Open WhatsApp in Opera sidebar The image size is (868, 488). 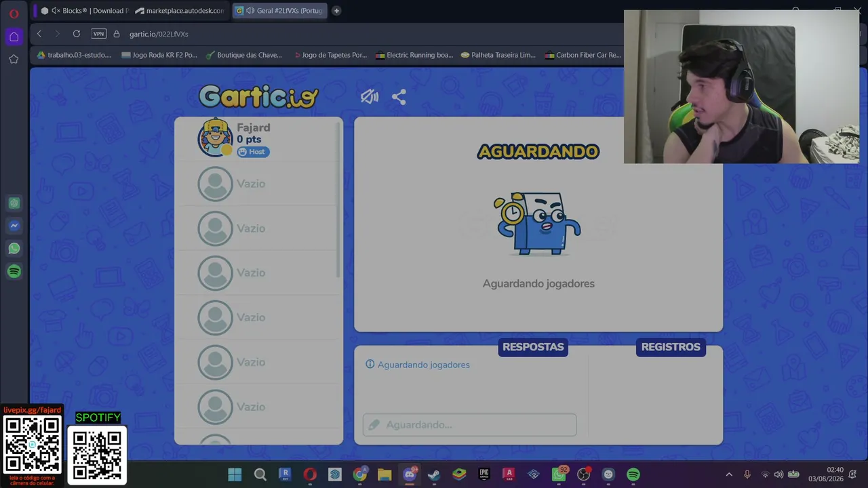coord(14,249)
